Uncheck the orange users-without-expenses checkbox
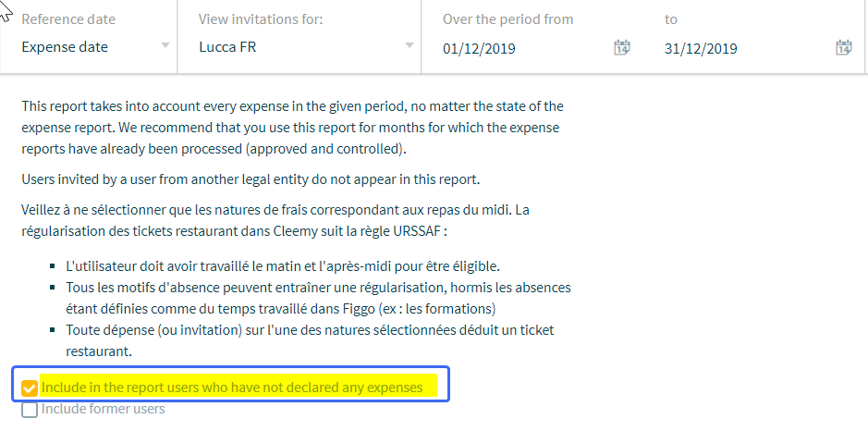Image resolution: width=868 pixels, height=431 pixels. (30, 388)
